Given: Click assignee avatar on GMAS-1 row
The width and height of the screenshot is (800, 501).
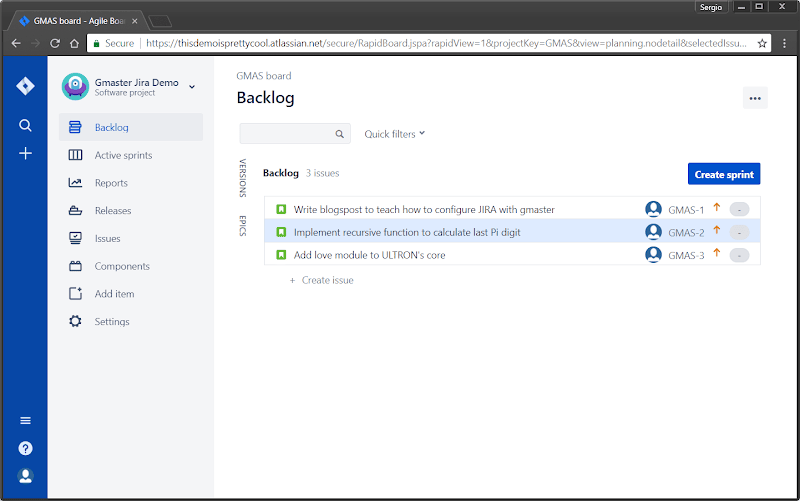Looking at the screenshot, I should pyautogui.click(x=653, y=209).
